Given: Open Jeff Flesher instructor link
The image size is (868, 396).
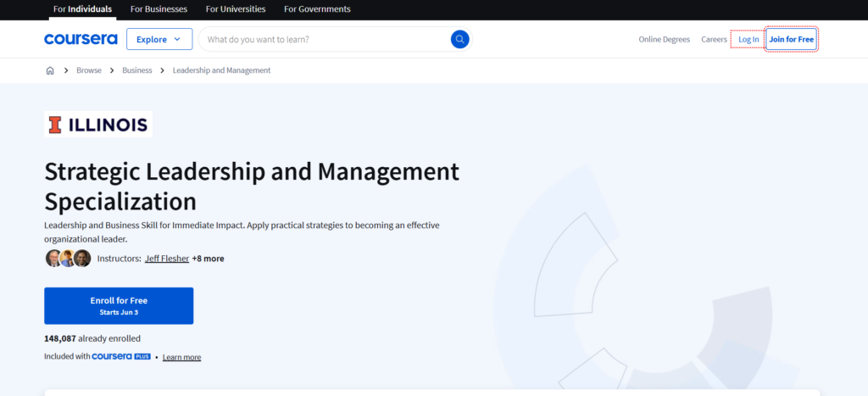Looking at the screenshot, I should point(167,258).
